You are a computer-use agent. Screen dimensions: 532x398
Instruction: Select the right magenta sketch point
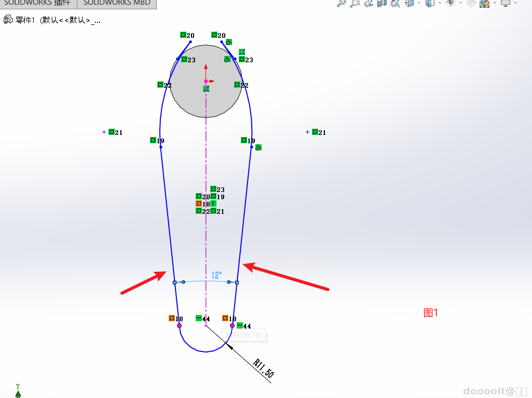[232, 326]
